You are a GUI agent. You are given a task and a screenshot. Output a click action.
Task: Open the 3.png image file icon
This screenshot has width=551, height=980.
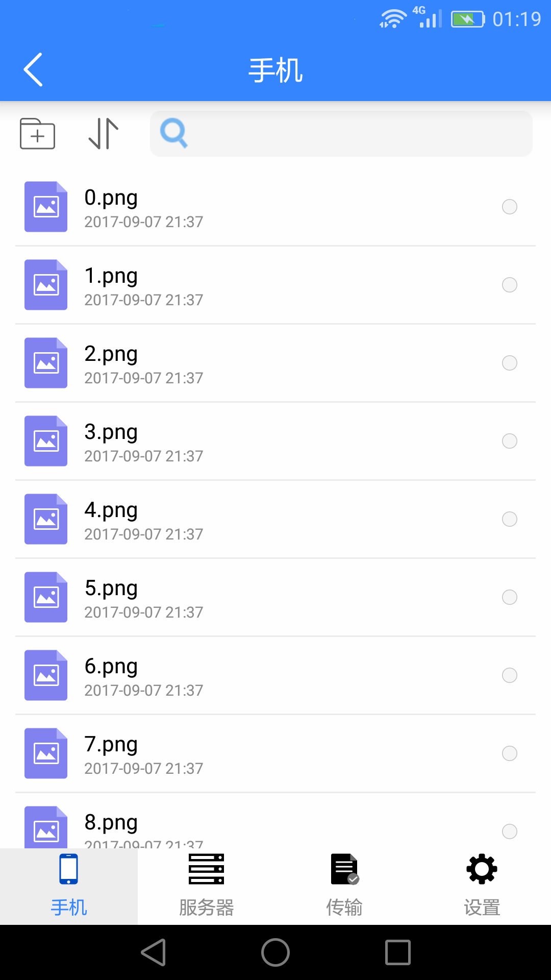point(46,441)
